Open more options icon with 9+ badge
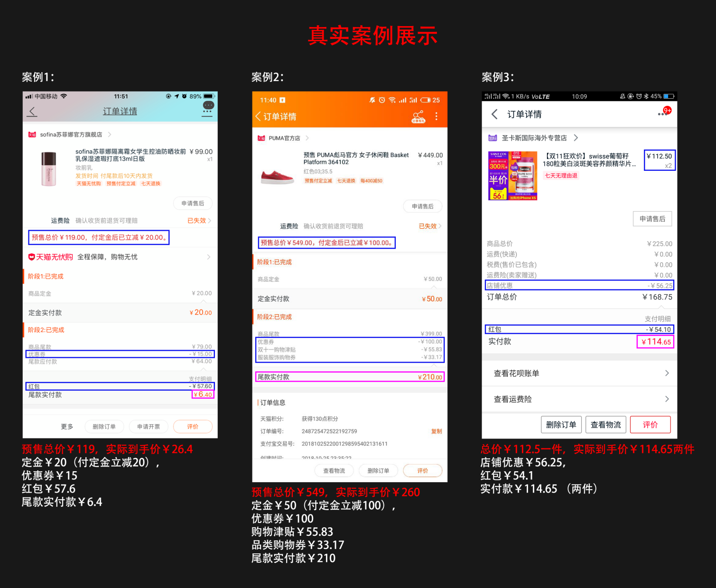Image resolution: width=716 pixels, height=588 pixels. click(663, 113)
